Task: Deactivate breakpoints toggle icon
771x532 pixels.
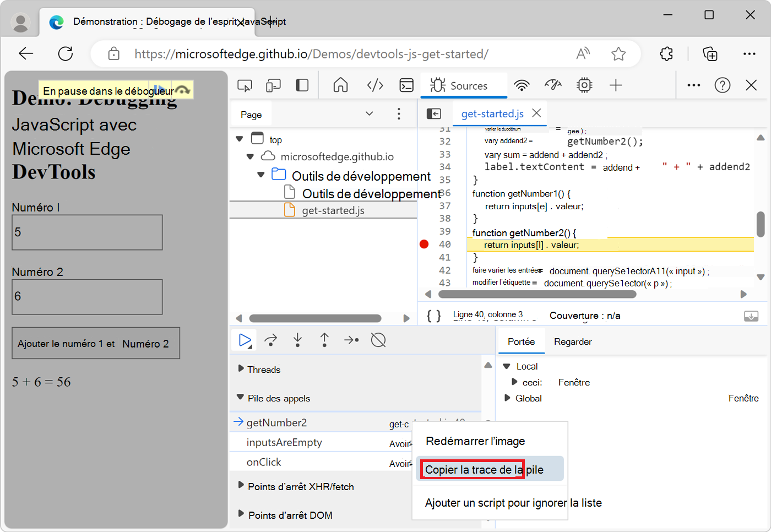Action: [378, 340]
